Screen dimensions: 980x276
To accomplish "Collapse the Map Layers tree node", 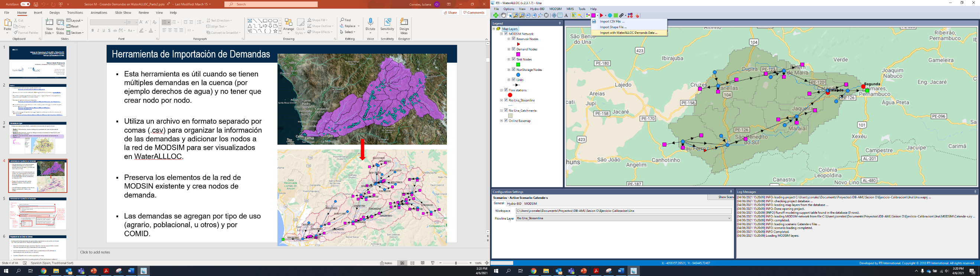I will click(494, 29).
